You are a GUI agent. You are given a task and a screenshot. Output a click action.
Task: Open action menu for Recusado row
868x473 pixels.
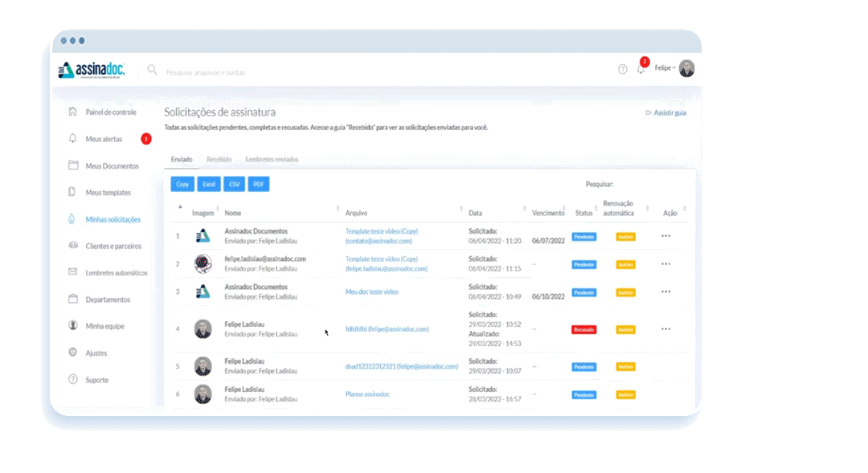point(665,329)
